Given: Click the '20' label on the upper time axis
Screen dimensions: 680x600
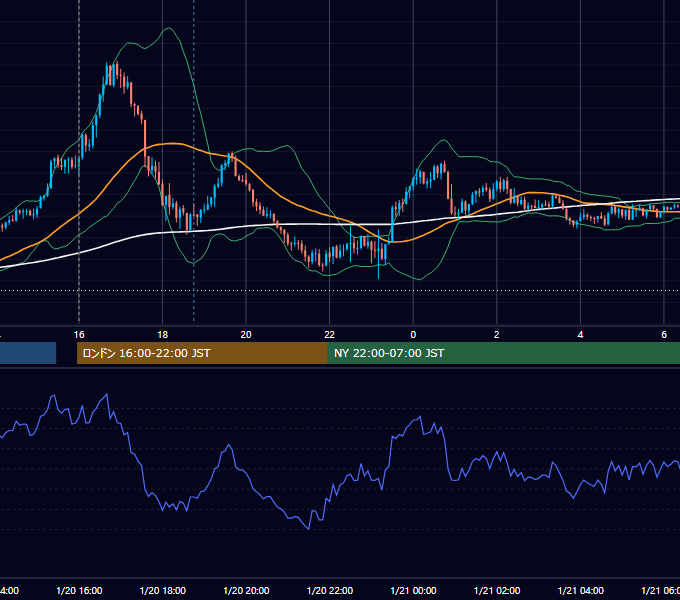Looking at the screenshot, I should click(x=246, y=335).
